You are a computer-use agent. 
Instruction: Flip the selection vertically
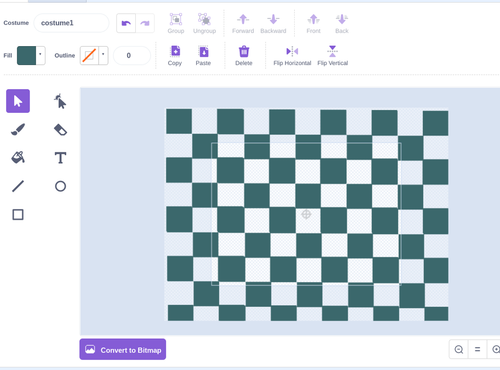(332, 56)
